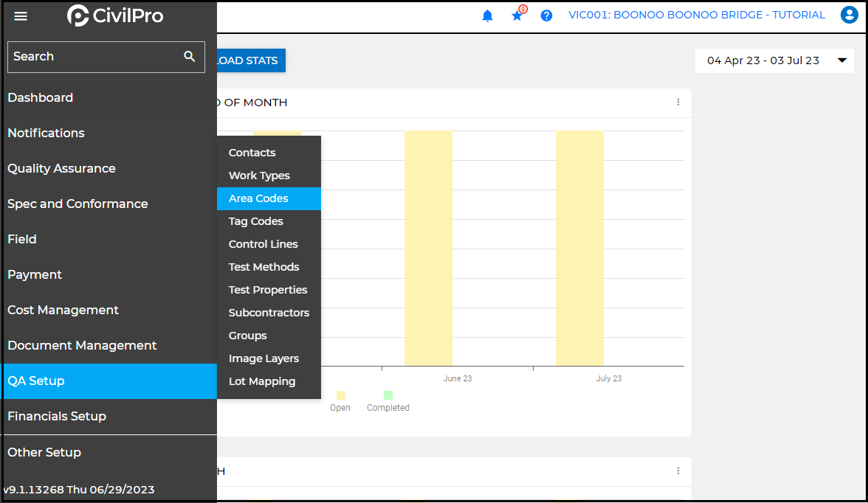The height and width of the screenshot is (503, 868).
Task: Expand the Financials Setup menu
Action: click(x=57, y=416)
